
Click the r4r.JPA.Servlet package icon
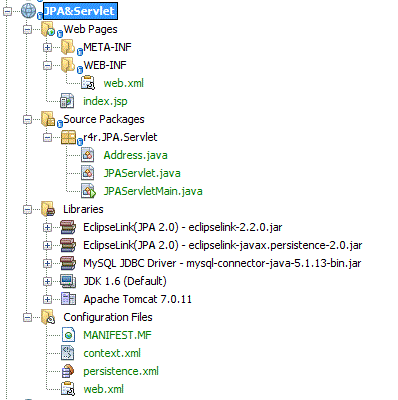click(x=68, y=137)
